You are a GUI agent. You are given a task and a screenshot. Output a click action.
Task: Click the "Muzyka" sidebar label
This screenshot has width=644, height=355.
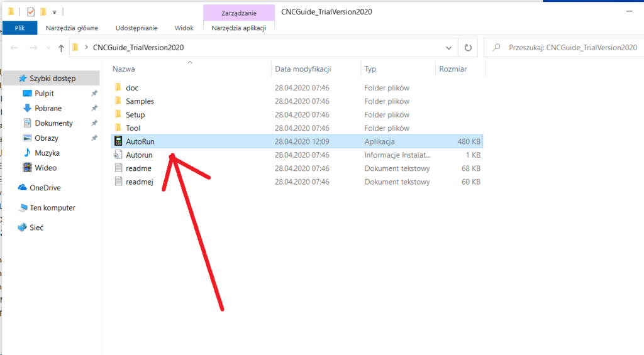[47, 153]
